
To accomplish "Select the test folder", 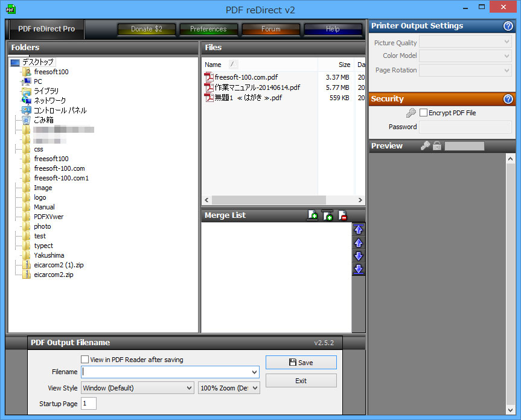I will pyautogui.click(x=40, y=236).
